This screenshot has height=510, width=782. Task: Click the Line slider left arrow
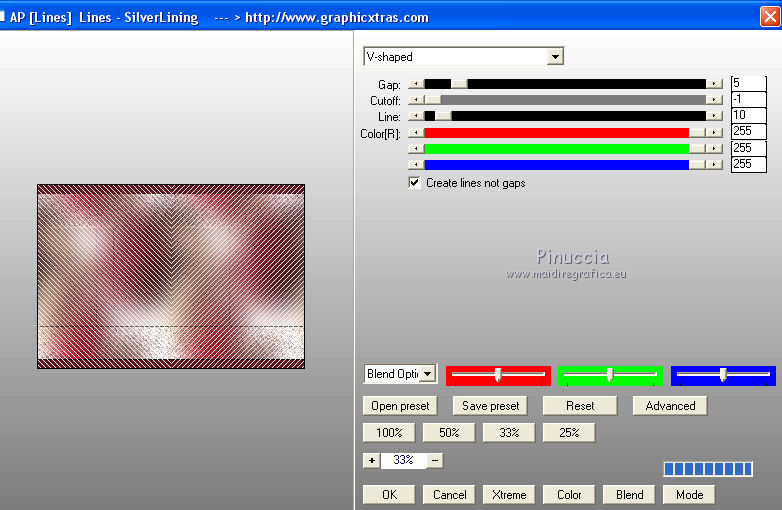416,116
